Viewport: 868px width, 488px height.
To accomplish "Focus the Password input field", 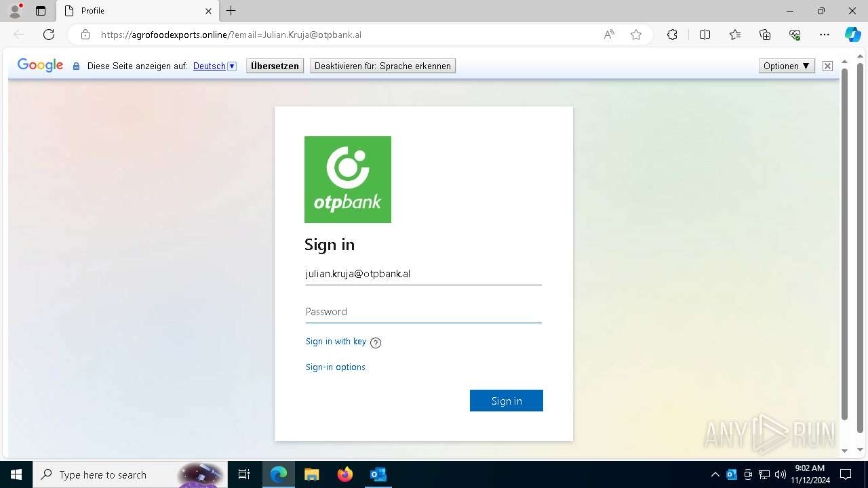I will [423, 312].
